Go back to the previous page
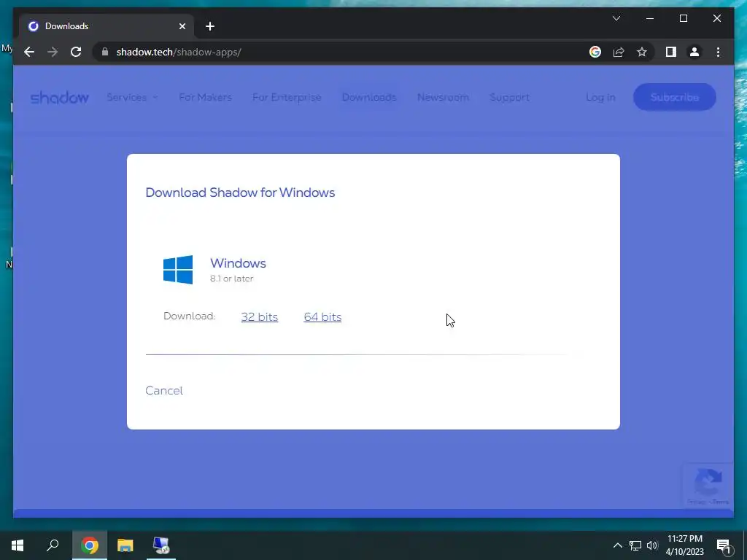747x560 pixels. pyautogui.click(x=29, y=52)
